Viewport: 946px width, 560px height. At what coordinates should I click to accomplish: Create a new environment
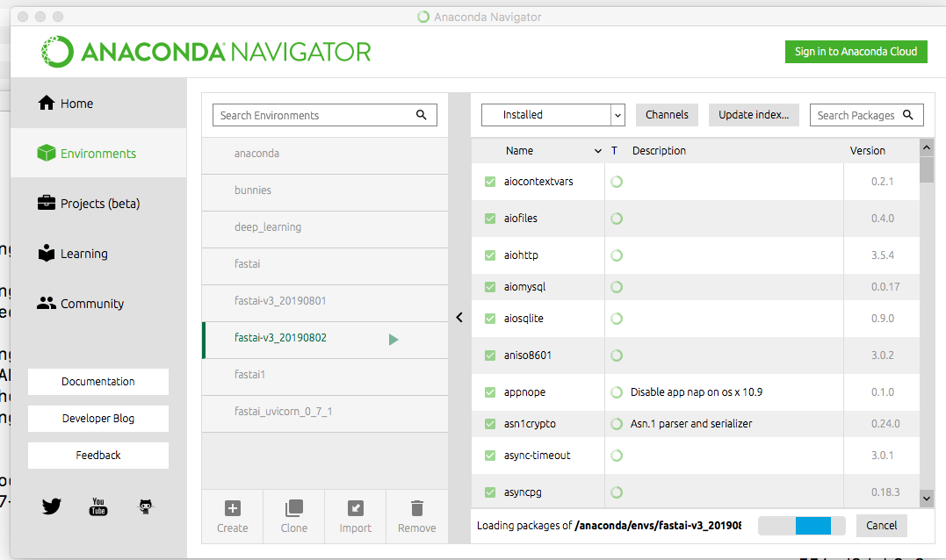(x=232, y=517)
